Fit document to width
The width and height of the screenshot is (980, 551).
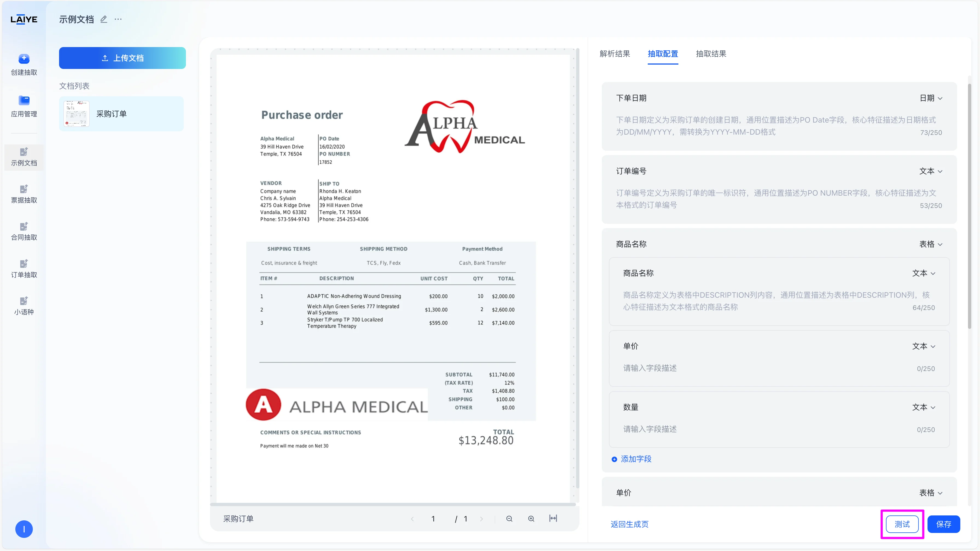coord(553,518)
